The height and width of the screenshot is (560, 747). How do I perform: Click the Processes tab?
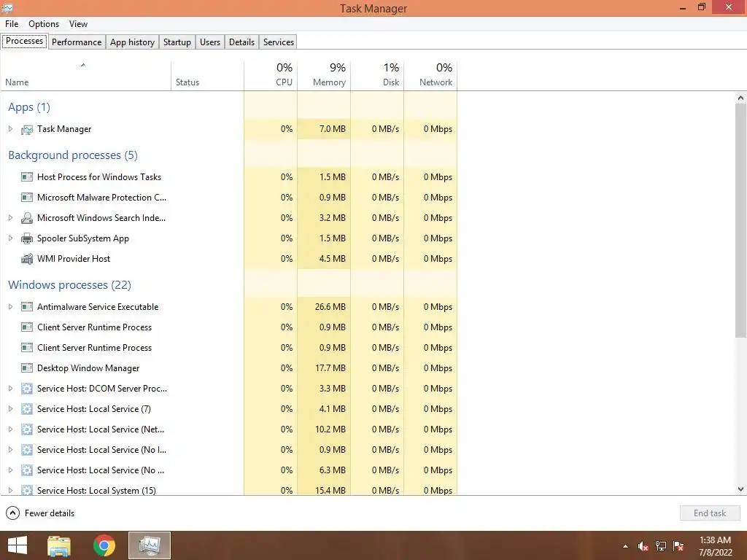tap(24, 41)
